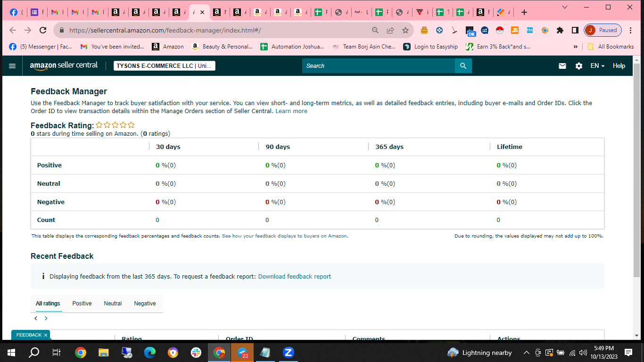This screenshot has width=644, height=362.
Task: Click Download feedback report link
Action: (295, 277)
